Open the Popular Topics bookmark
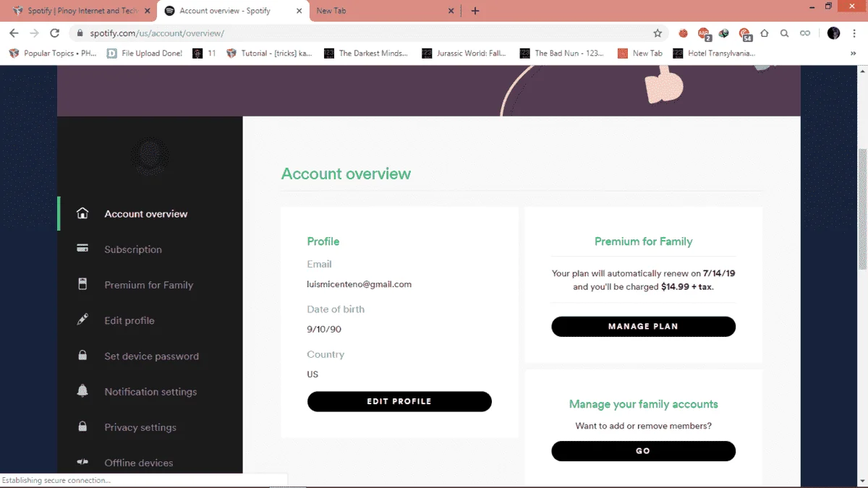The width and height of the screenshot is (868, 488). point(53,53)
